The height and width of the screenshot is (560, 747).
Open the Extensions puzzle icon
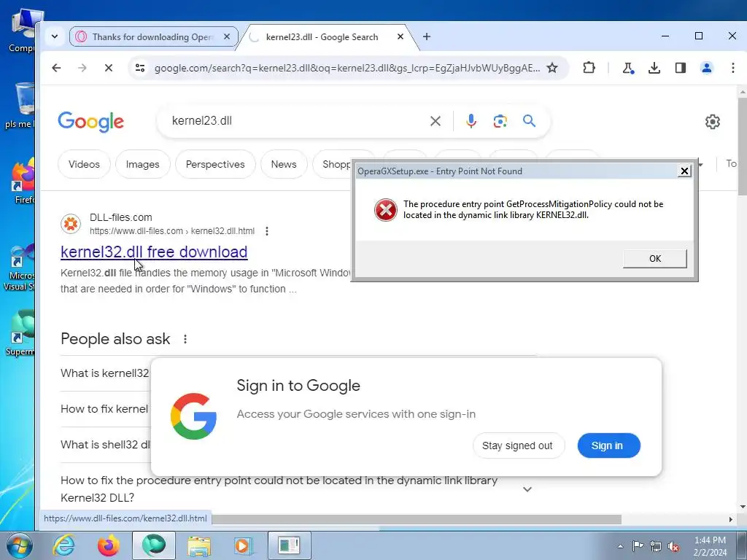[589, 68]
